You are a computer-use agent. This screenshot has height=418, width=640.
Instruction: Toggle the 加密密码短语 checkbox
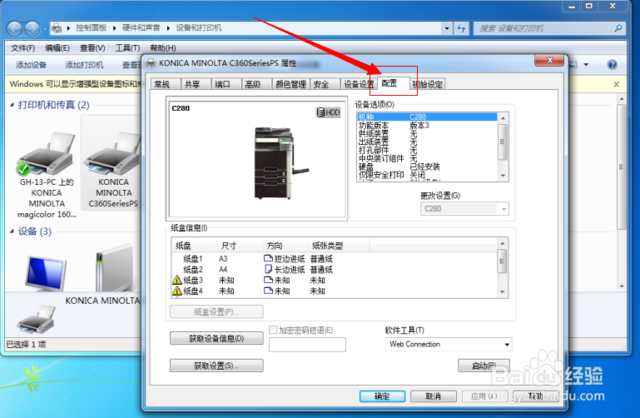coord(273,330)
